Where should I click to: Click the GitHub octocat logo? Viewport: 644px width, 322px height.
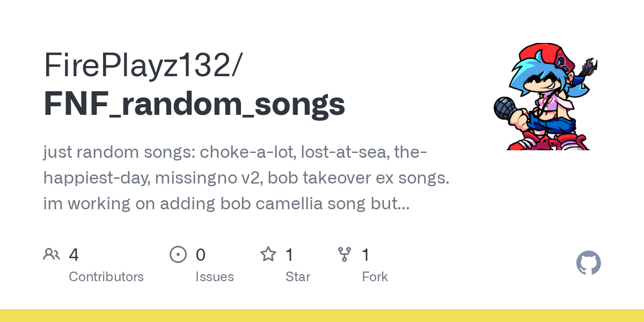coord(589,264)
